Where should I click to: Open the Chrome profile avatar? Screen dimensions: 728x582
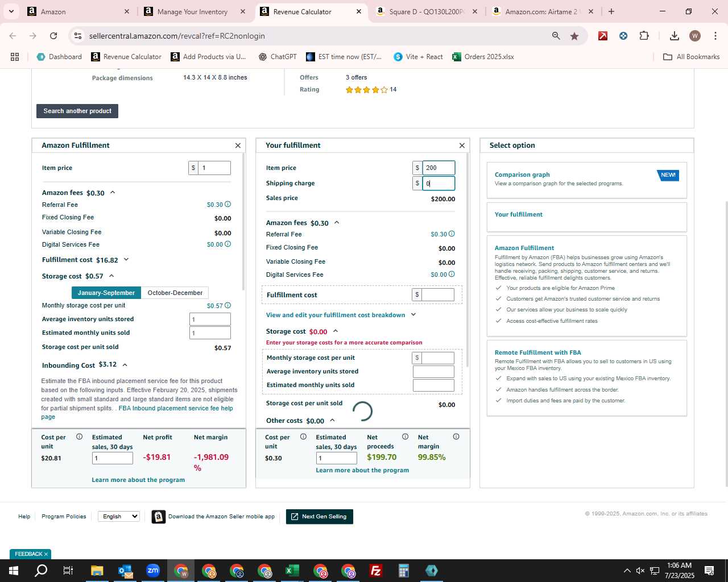(695, 36)
